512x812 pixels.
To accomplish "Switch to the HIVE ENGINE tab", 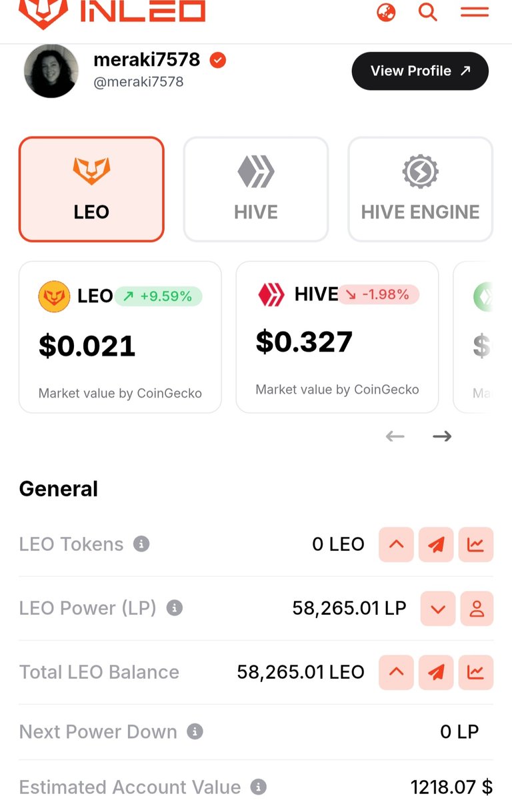I will pos(420,189).
